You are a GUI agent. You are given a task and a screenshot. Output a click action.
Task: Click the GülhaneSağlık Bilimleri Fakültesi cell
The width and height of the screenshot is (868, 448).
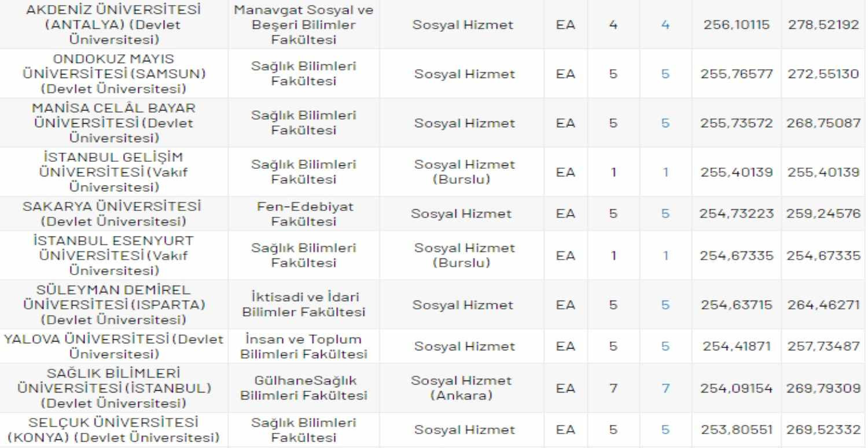coord(305,388)
